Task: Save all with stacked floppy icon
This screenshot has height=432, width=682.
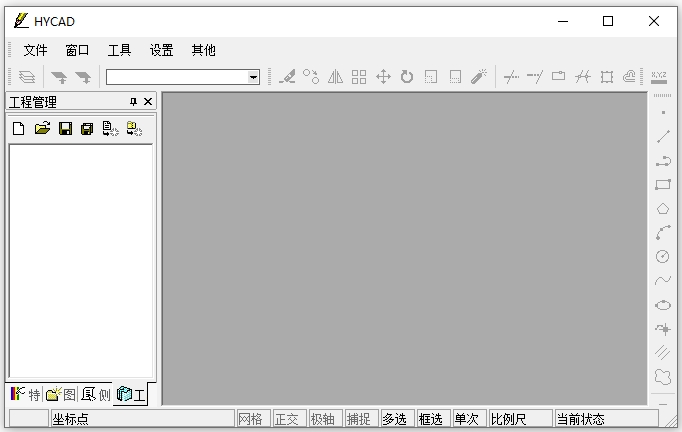Action: pos(87,129)
